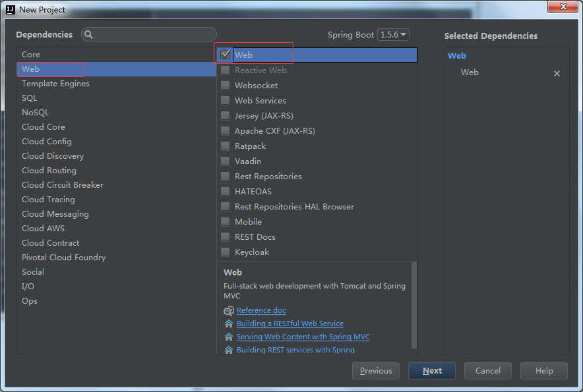Select the Cloud Tracing category
The image size is (583, 392).
point(116,200)
